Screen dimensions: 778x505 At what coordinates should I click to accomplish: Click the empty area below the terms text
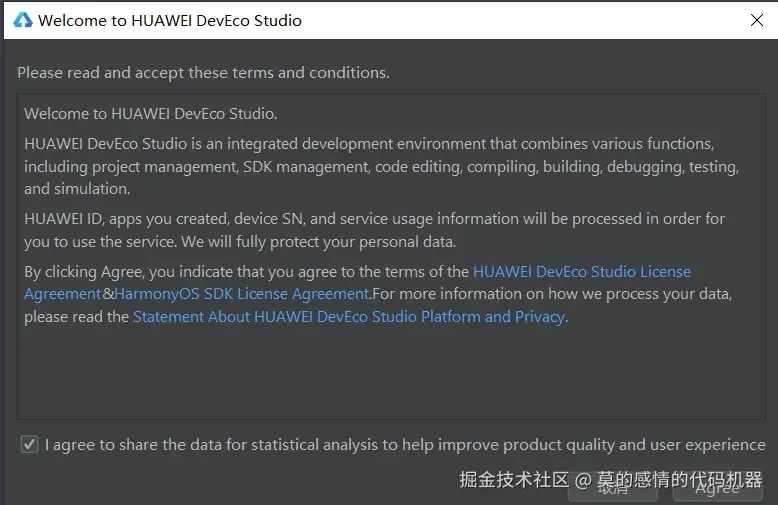390,375
